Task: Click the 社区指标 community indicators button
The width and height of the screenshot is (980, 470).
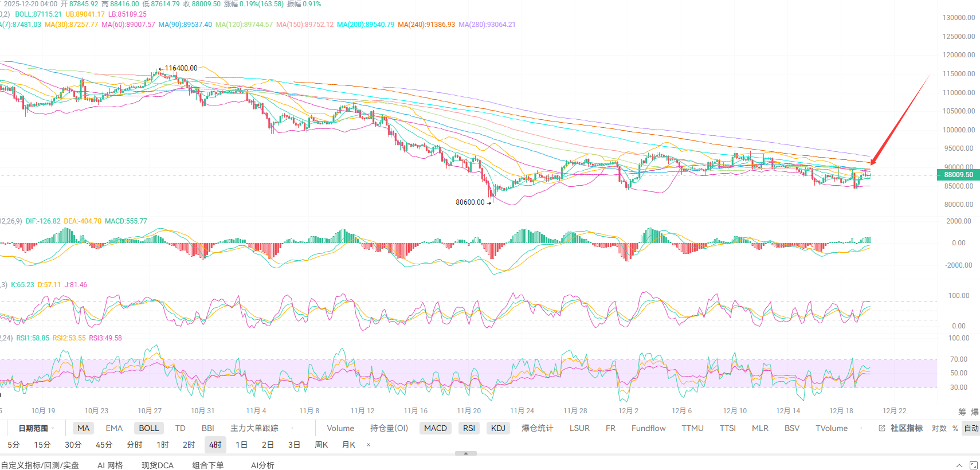Action: [906, 428]
